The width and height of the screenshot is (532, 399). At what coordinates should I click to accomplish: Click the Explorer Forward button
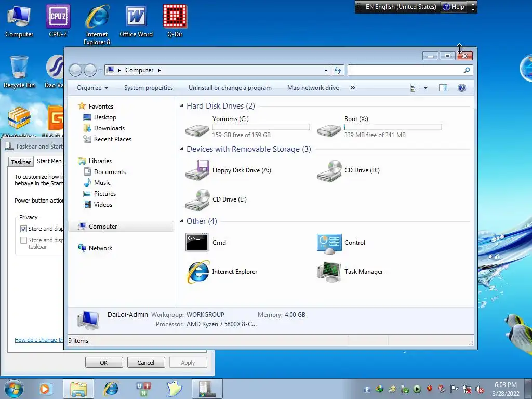pos(90,70)
